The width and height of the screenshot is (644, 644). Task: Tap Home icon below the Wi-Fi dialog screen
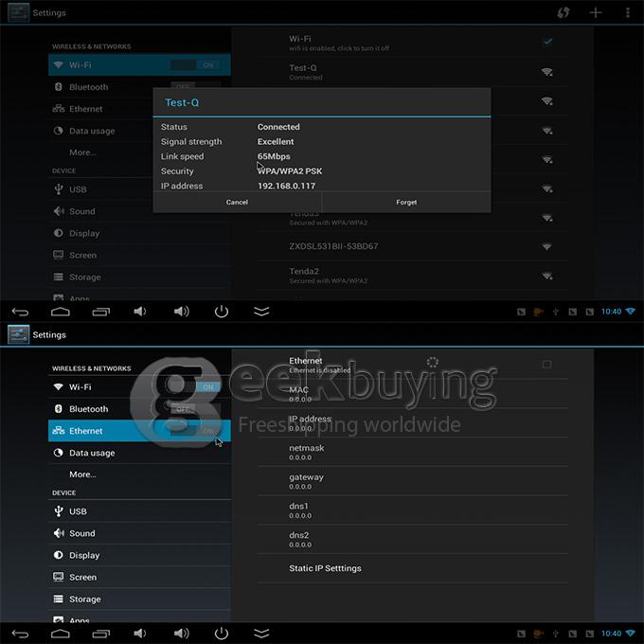61,312
